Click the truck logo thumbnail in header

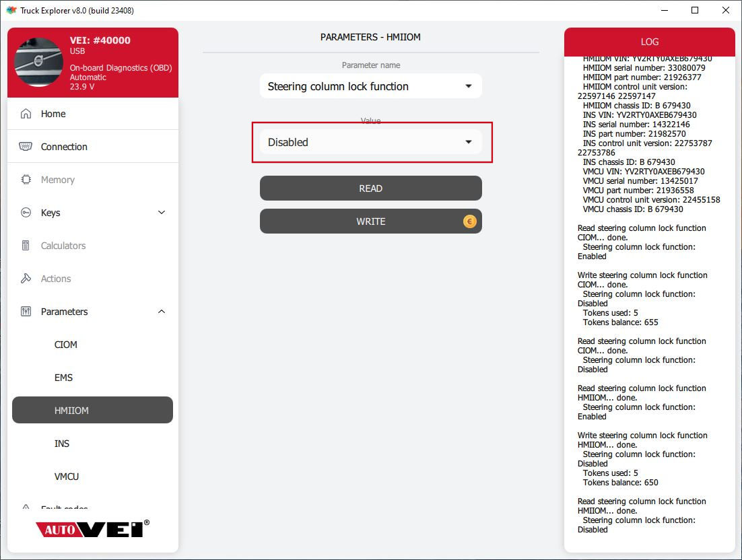(x=38, y=63)
